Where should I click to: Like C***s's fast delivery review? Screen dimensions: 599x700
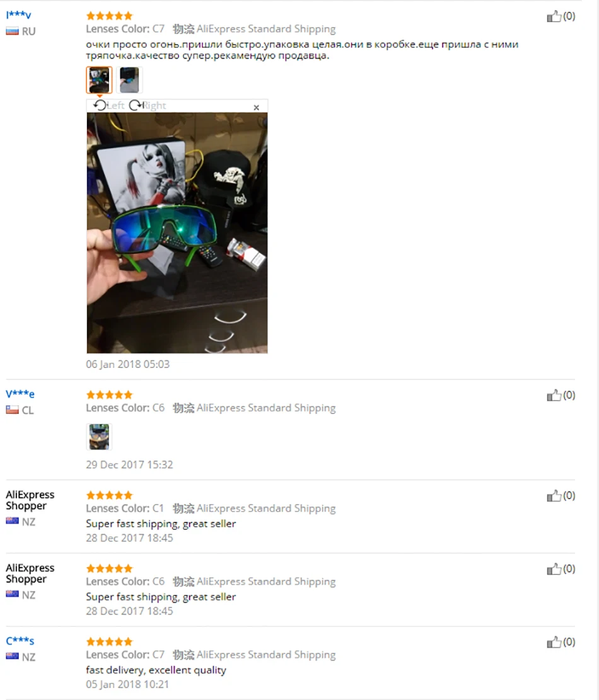[554, 643]
